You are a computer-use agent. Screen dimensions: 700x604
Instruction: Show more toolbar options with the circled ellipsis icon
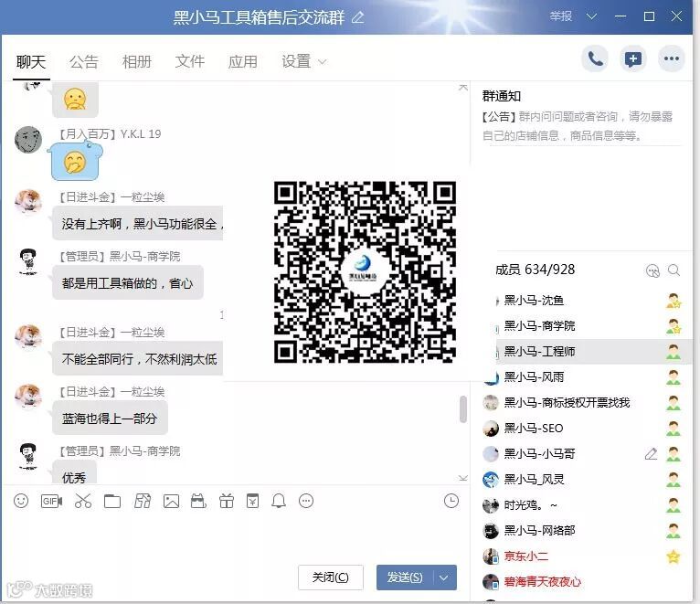tap(306, 501)
